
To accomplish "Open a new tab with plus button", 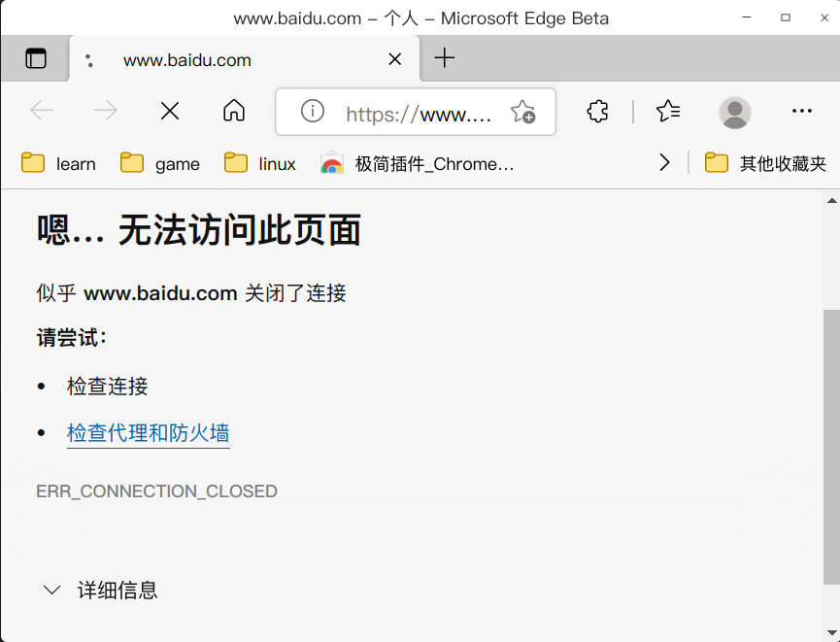I will pyautogui.click(x=444, y=58).
